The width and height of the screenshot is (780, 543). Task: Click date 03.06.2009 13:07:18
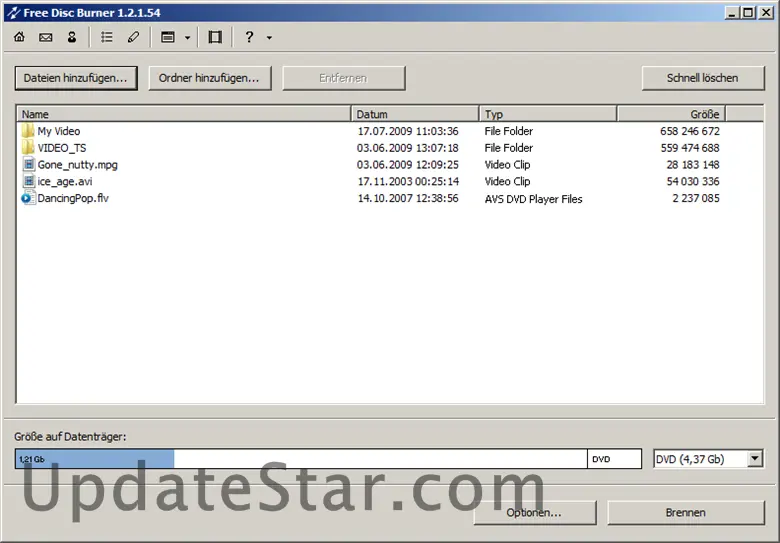(x=408, y=148)
